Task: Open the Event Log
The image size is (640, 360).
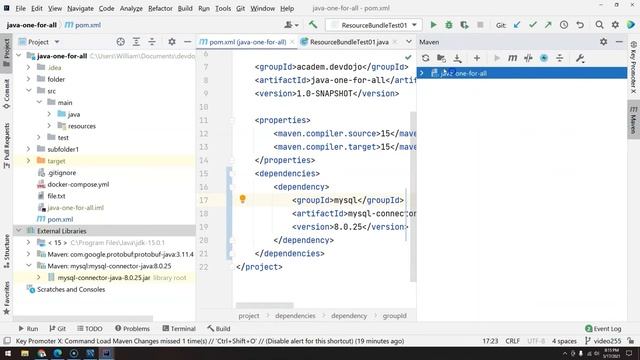Action: [603, 328]
